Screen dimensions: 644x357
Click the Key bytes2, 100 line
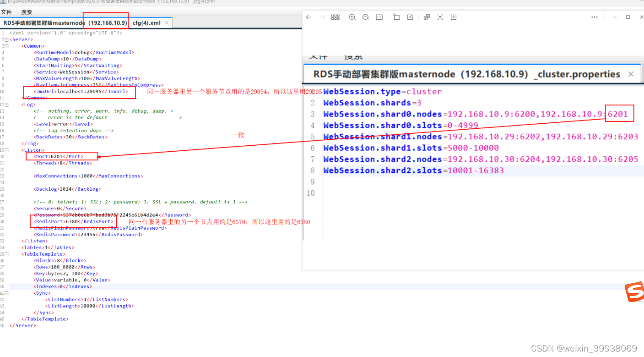65,273
